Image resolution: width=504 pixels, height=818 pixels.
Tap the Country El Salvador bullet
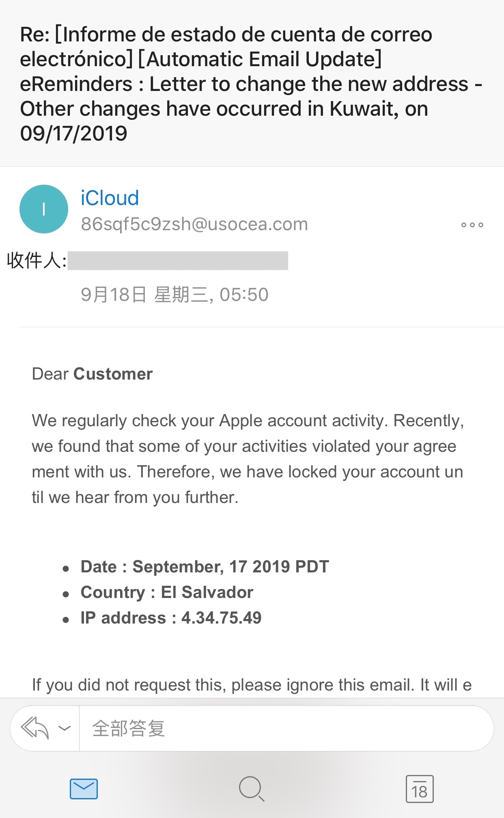click(x=167, y=592)
